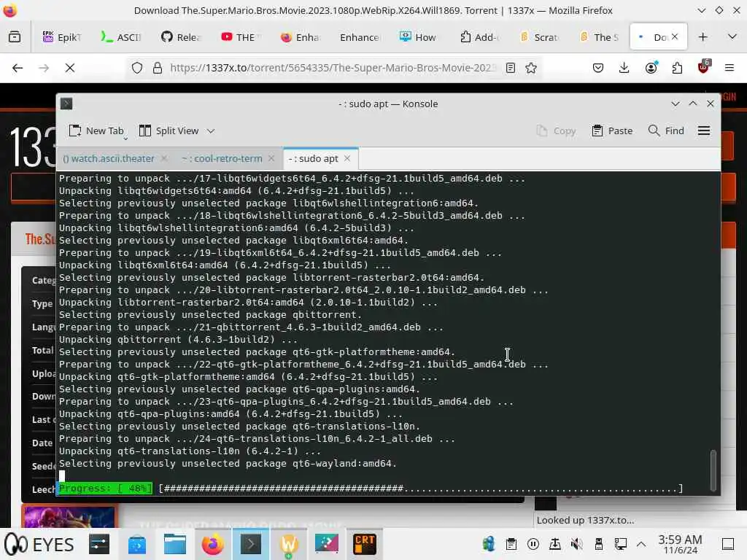Switch to the Scrat browser tab
Viewport: 747px width, 560px height.
tap(538, 36)
